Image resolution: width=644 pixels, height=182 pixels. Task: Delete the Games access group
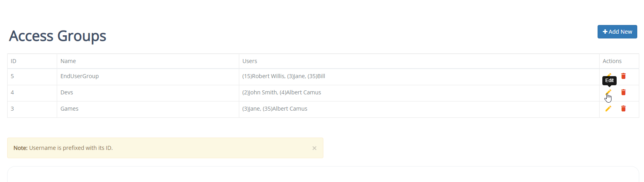point(623,109)
